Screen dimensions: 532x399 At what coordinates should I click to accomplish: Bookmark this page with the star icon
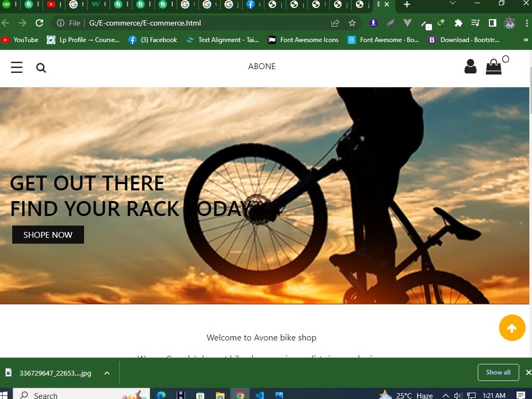tap(352, 23)
